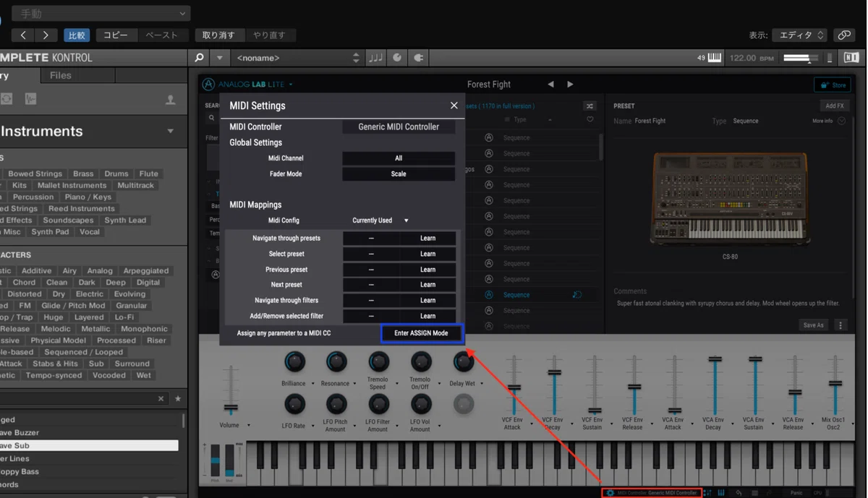868x498 pixels.
Task: Switch to the Files tab
Action: pos(61,75)
